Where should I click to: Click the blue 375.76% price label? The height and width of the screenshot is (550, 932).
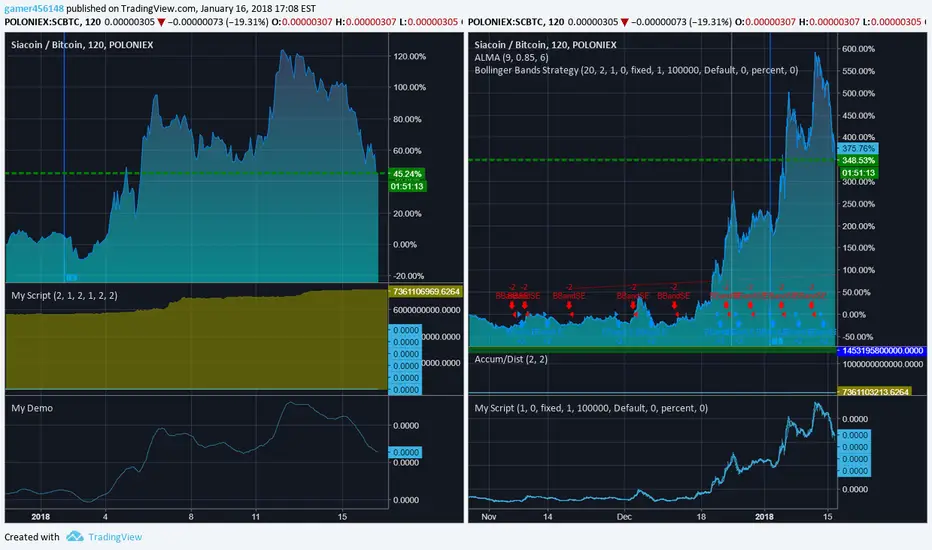(x=858, y=149)
